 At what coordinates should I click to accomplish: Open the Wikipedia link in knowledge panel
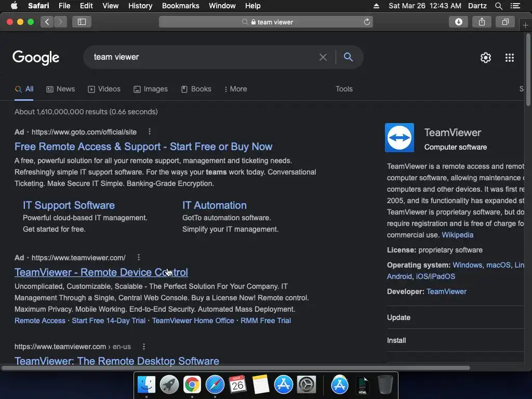coord(457,235)
